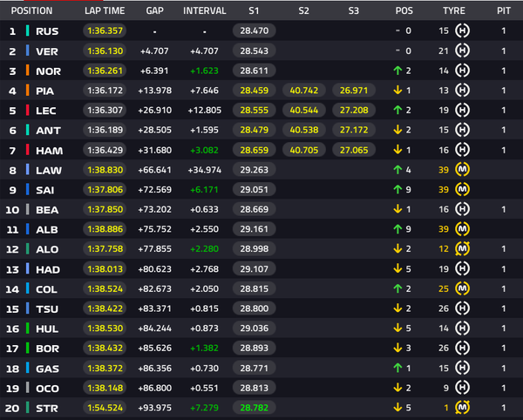523x420 pixels.
Task: Click Ferrari red color bar beside LEC
Action: coord(28,110)
